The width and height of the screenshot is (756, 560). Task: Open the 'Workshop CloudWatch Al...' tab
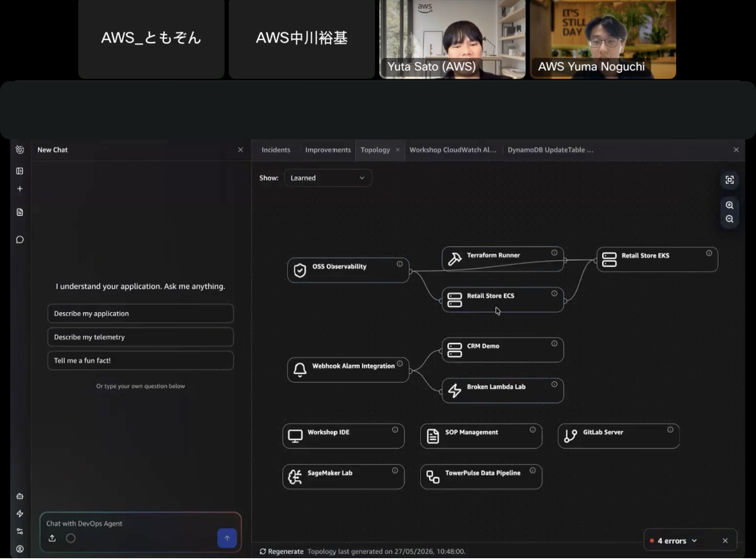pos(453,150)
